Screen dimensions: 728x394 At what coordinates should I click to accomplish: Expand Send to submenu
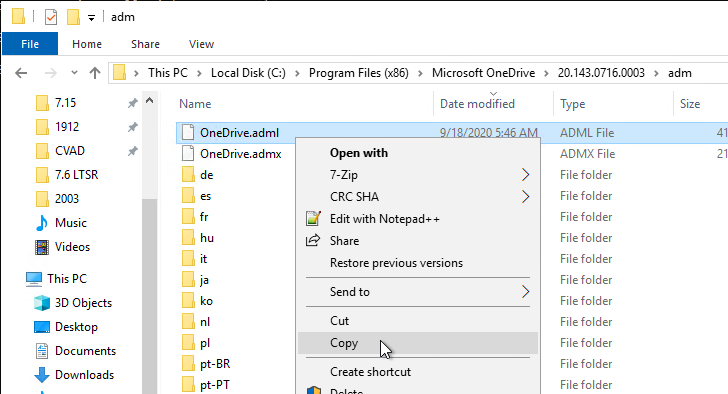pyautogui.click(x=417, y=292)
